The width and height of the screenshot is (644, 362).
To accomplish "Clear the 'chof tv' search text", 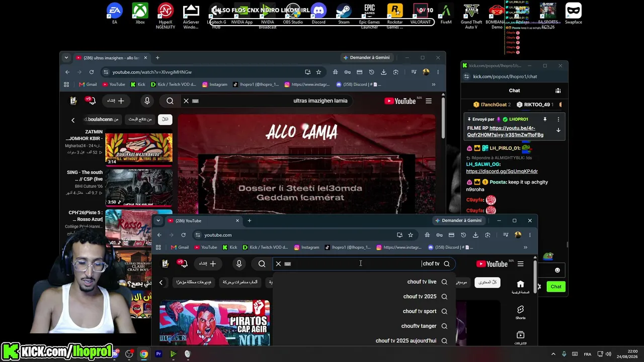I will 278,263.
